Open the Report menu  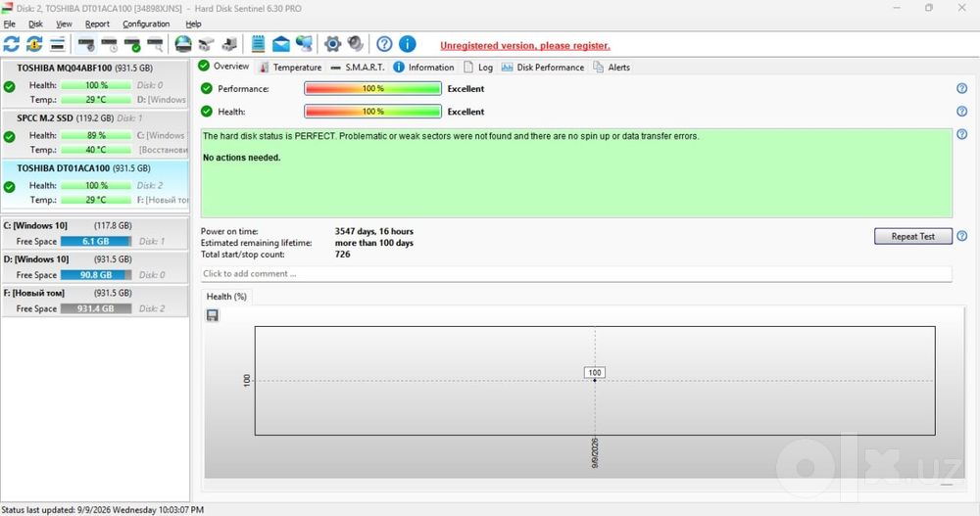pyautogui.click(x=97, y=23)
